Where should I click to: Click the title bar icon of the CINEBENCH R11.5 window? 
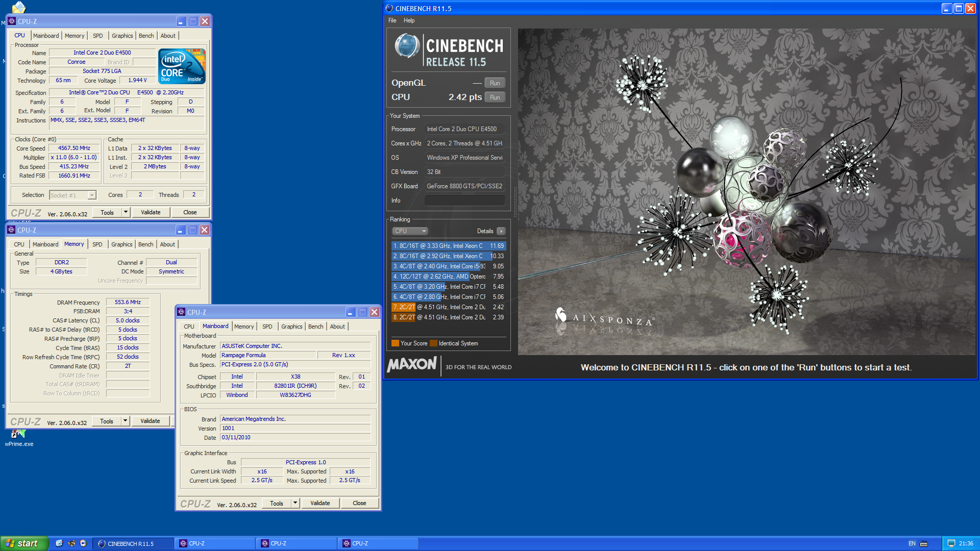click(x=389, y=8)
